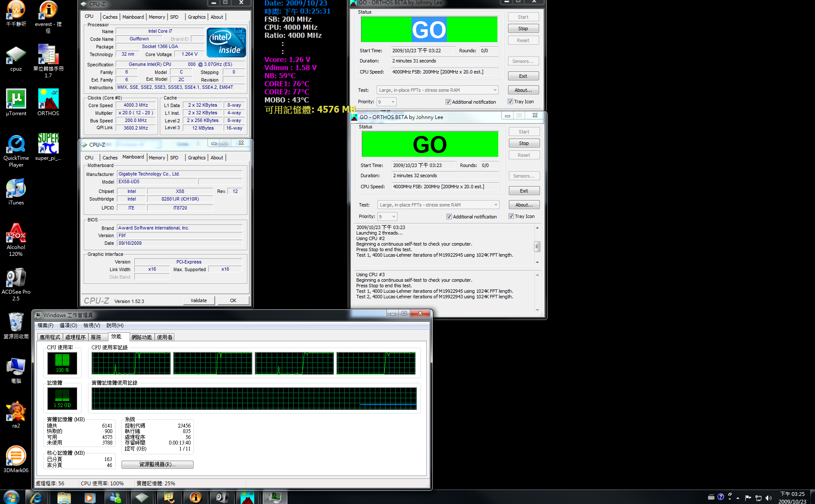Open 檔案(F) menu in Task Manager

pyautogui.click(x=45, y=326)
